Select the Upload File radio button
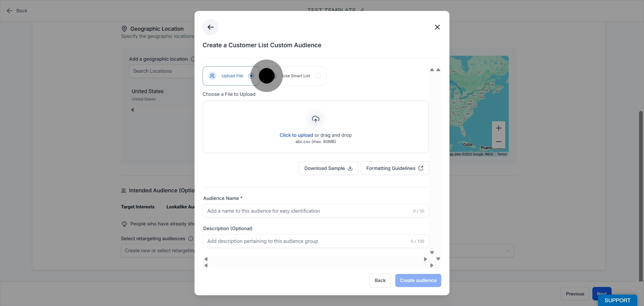This screenshot has height=306, width=644. click(x=251, y=76)
